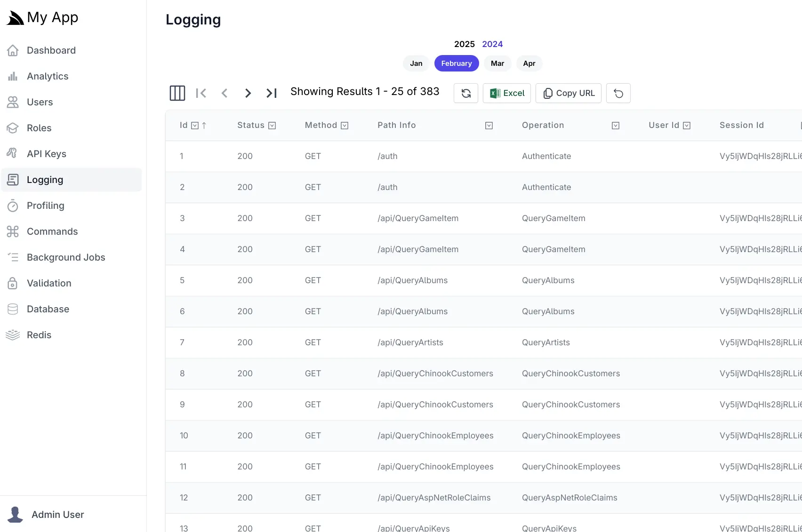Refresh the logging results
This screenshot has height=532, width=802.
[465, 93]
